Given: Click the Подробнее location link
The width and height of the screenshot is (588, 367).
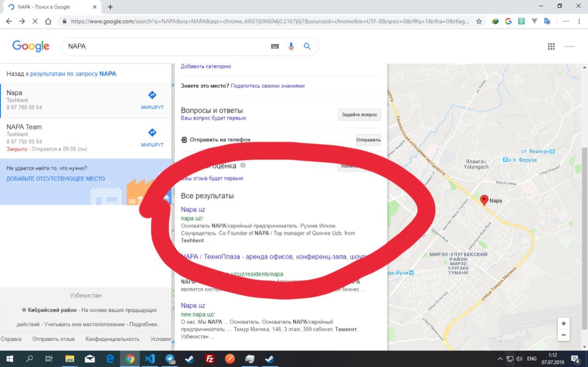Looking at the screenshot, I should (146, 324).
